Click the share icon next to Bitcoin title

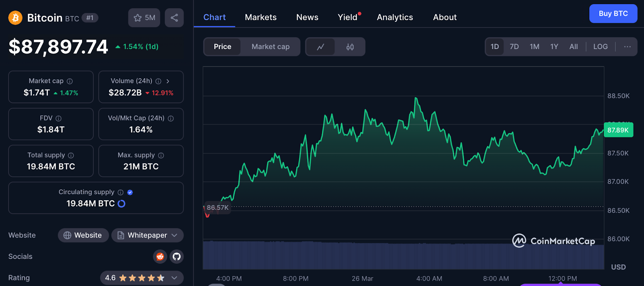pos(174,18)
